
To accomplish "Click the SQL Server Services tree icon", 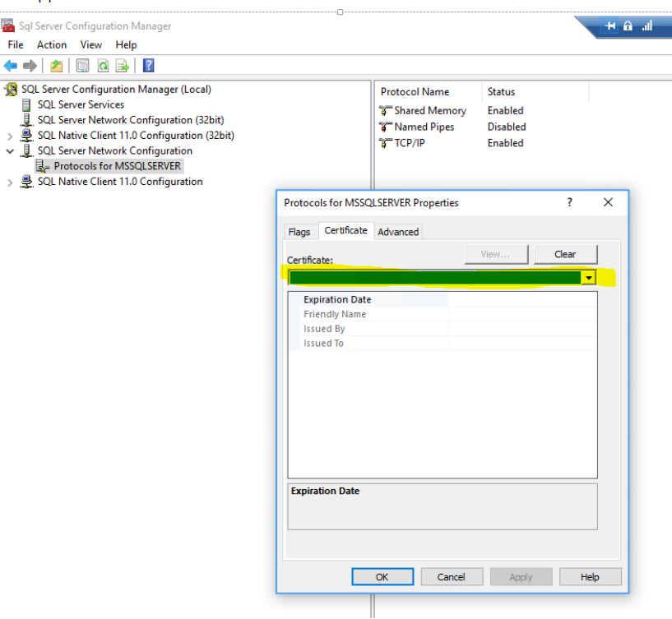I will tap(26, 104).
